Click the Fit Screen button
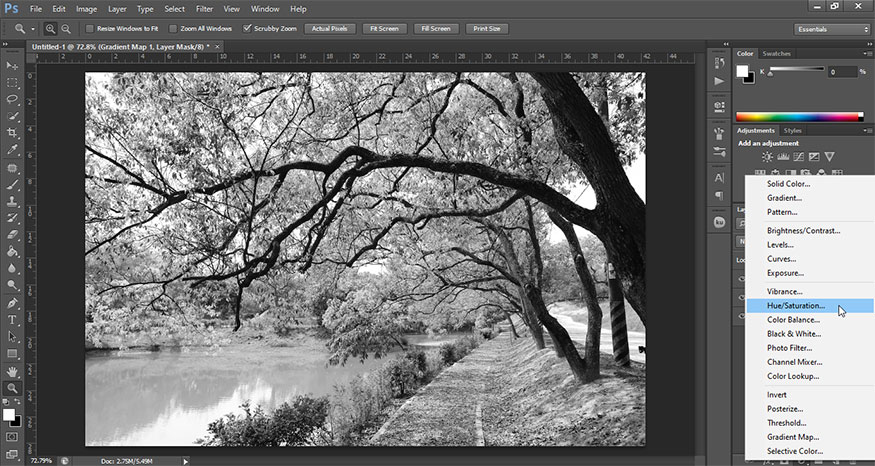Screen dimensions: 875x466 click(x=384, y=28)
